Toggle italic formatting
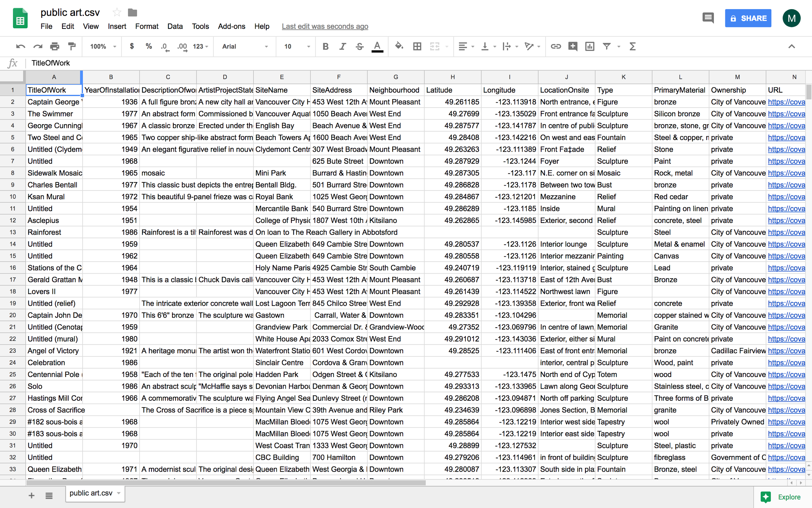This screenshot has width=812, height=508. tap(342, 46)
